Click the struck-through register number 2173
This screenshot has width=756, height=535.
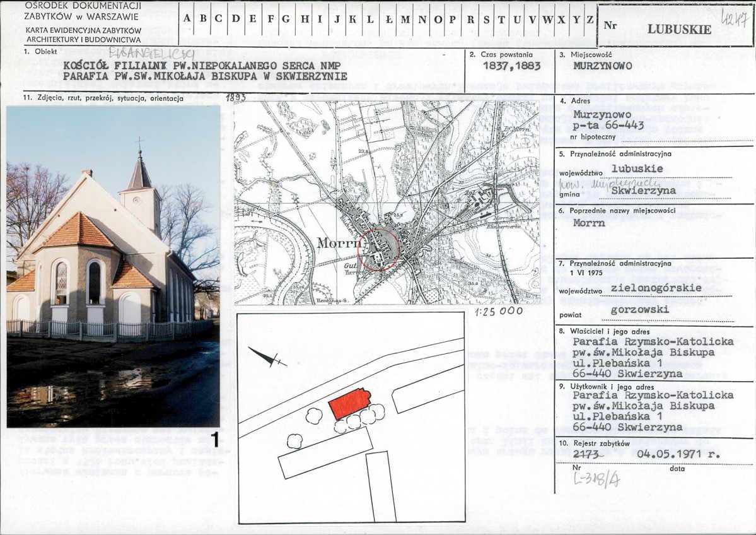point(586,454)
